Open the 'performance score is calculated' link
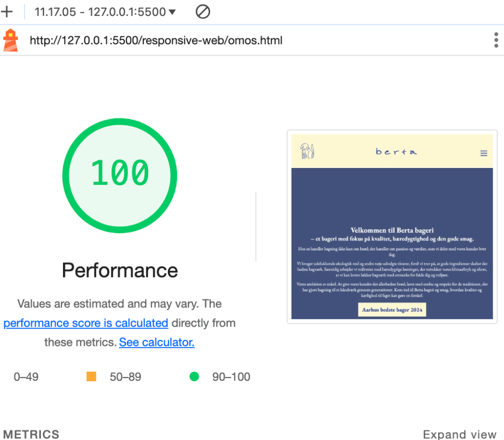The height and width of the screenshot is (440, 504). 86,323
